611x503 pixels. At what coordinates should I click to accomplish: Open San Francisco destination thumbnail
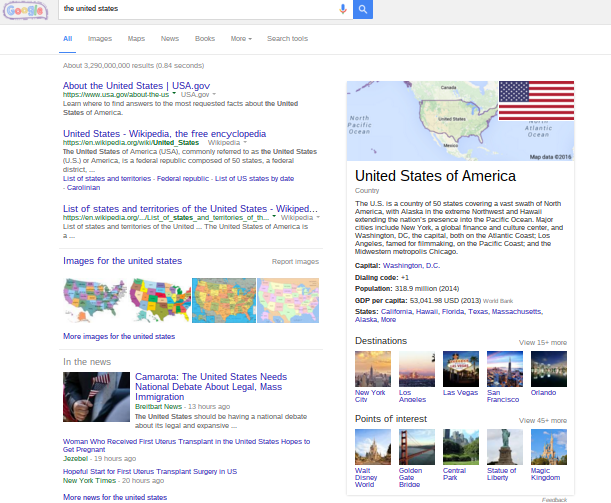point(505,369)
